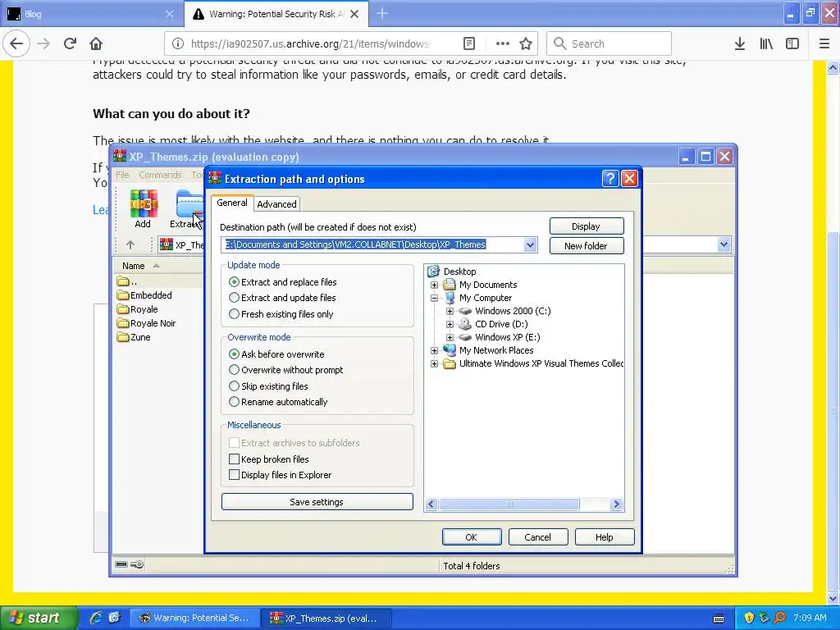Click the folder tree scroll right arrow
The width and height of the screenshot is (840, 630).
(616, 504)
